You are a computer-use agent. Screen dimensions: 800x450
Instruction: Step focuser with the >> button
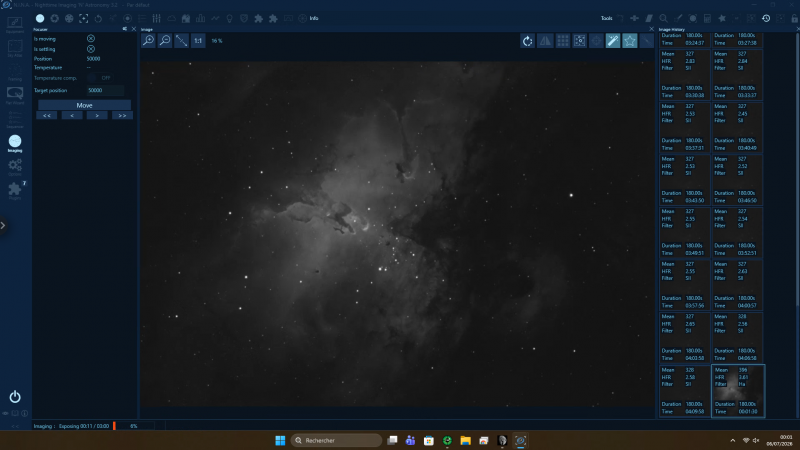click(122, 115)
